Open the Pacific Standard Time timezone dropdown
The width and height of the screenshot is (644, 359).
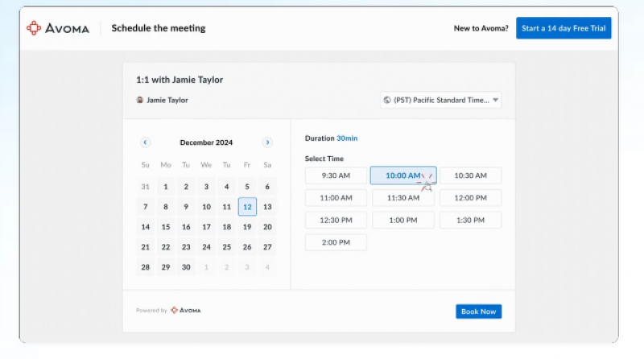pos(440,101)
